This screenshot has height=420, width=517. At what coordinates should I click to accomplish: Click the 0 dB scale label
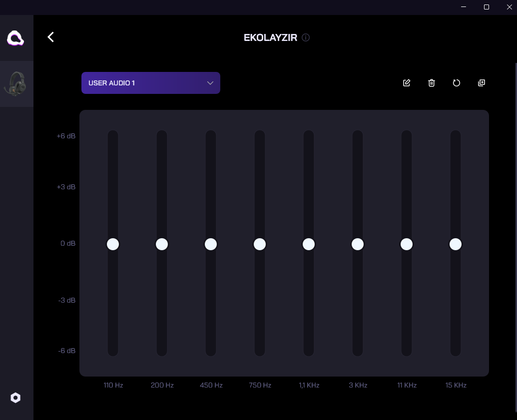pos(67,243)
